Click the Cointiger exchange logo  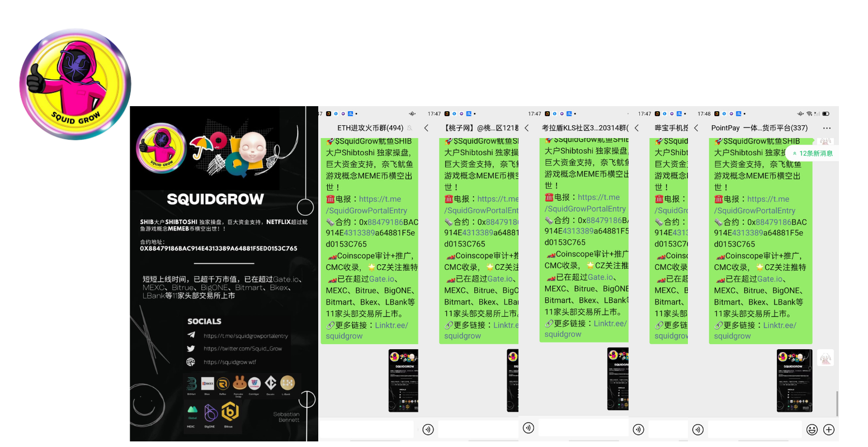[254, 383]
